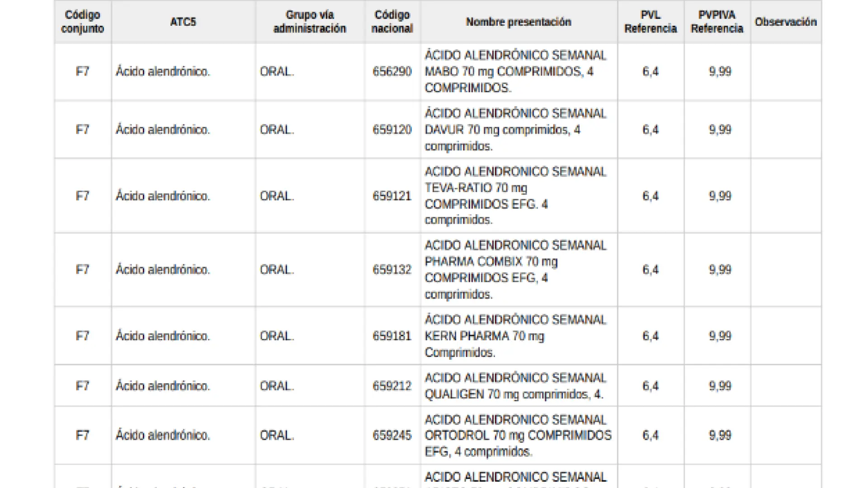Viewport: 868px width, 488px height.
Task: Select national code 659132 cell
Action: point(392,270)
